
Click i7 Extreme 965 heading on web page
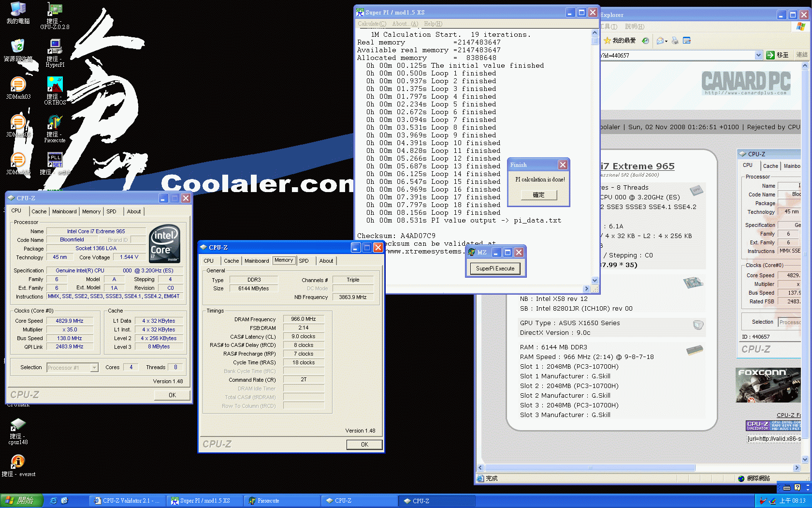[x=638, y=166]
